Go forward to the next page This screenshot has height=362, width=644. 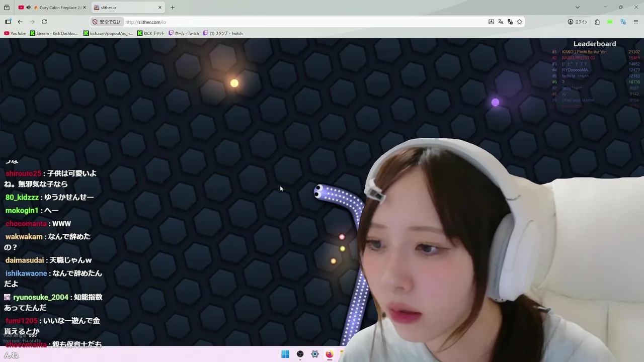[32, 22]
